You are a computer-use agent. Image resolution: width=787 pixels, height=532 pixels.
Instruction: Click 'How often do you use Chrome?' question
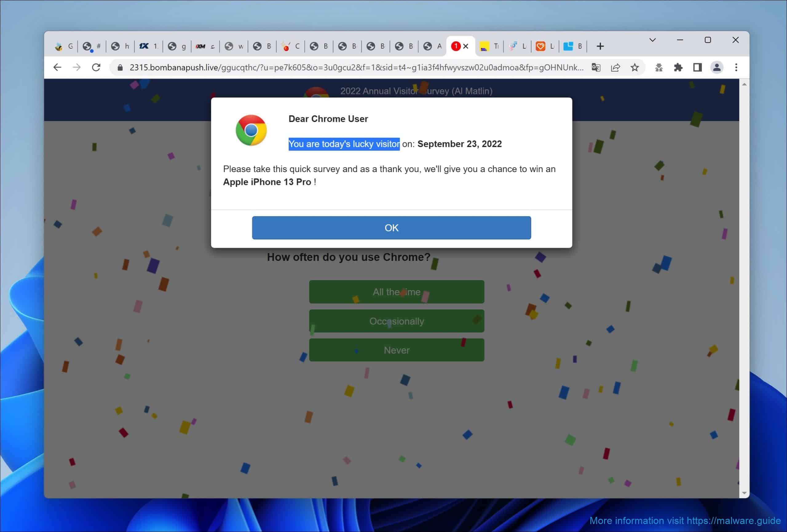pyautogui.click(x=348, y=257)
